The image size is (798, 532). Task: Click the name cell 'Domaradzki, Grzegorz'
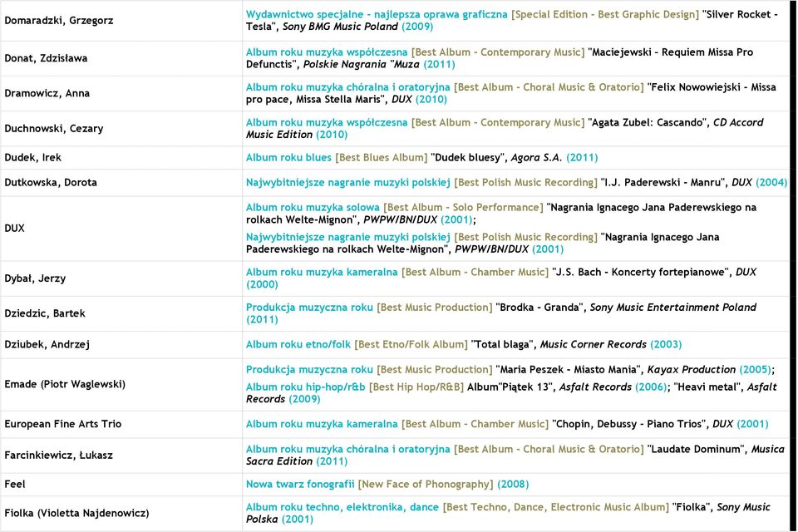coord(121,20)
